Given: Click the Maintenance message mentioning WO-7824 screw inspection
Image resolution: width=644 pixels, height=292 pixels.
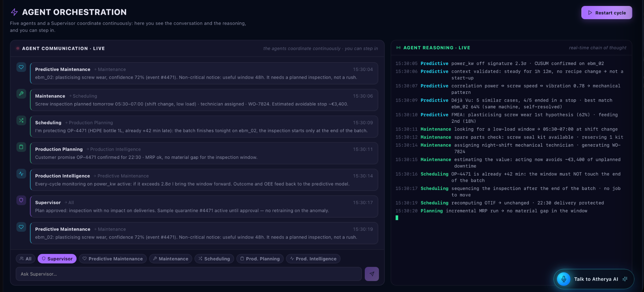Looking at the screenshot, I should tap(204, 100).
